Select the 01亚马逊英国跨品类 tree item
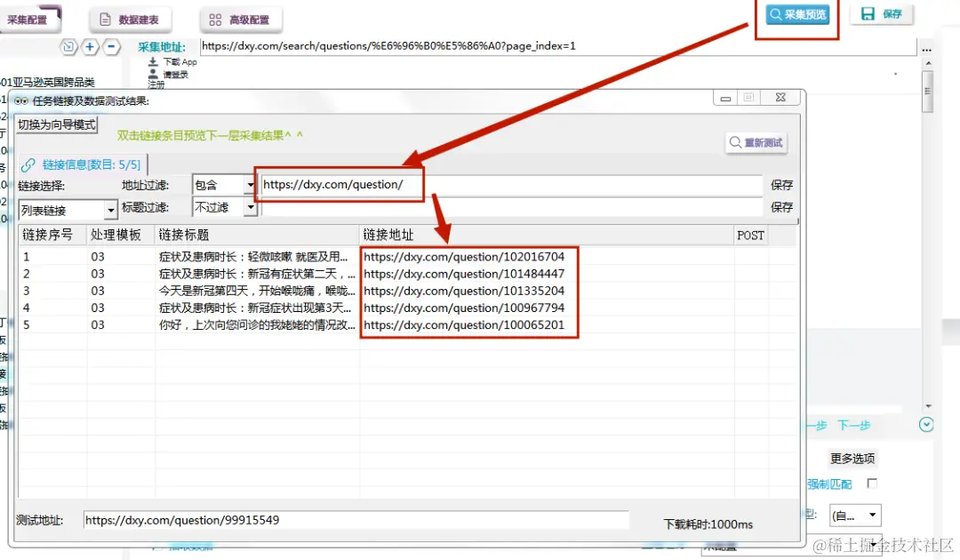The image size is (960, 560). [48, 82]
